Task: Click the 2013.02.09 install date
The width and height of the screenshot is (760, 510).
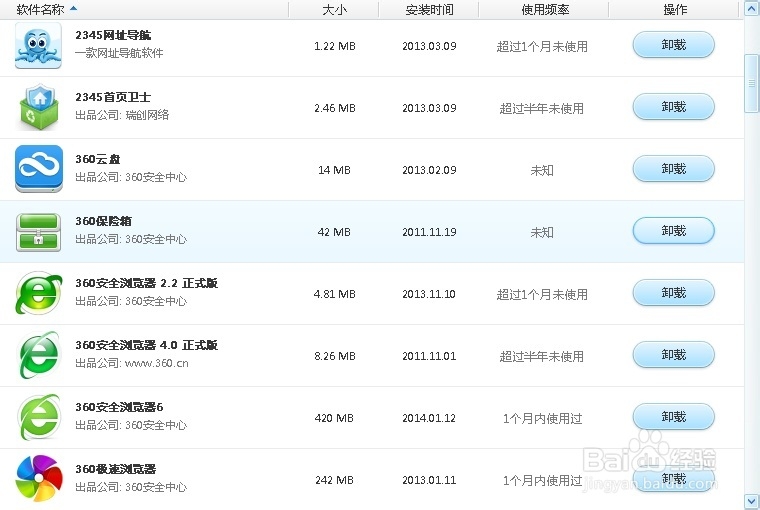Action: [x=429, y=170]
